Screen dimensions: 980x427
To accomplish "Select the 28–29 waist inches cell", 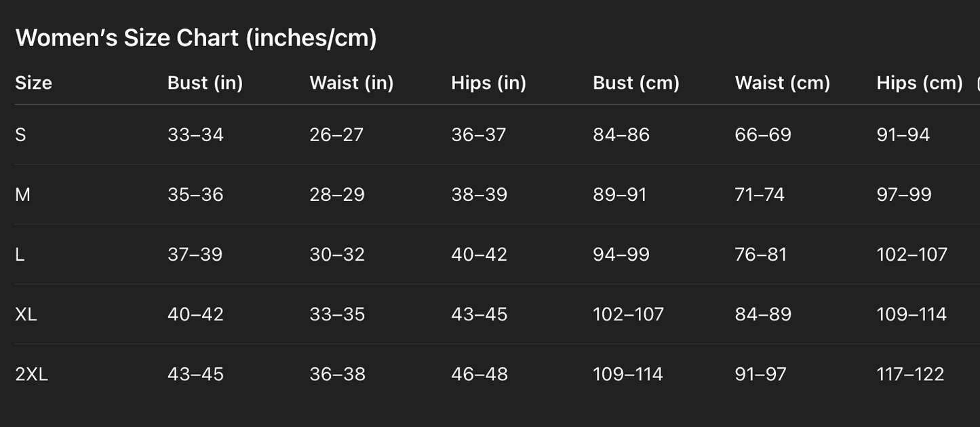I will click(x=337, y=195).
